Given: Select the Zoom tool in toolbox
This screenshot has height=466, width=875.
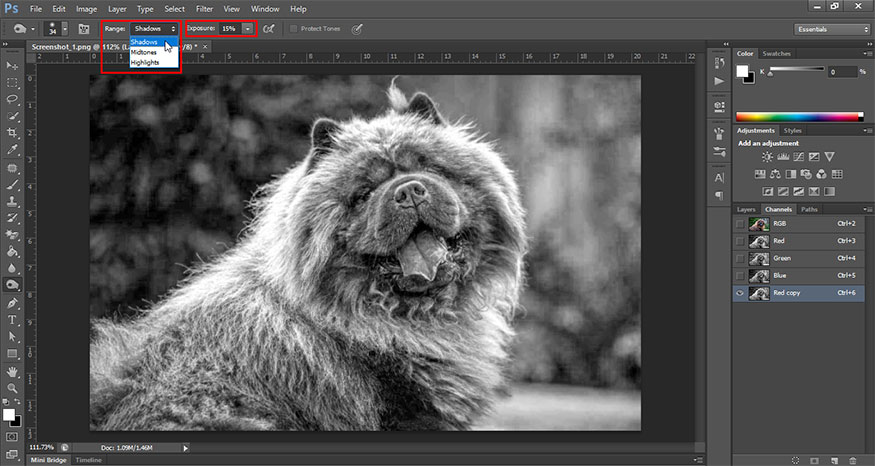Looking at the screenshot, I should (12, 388).
